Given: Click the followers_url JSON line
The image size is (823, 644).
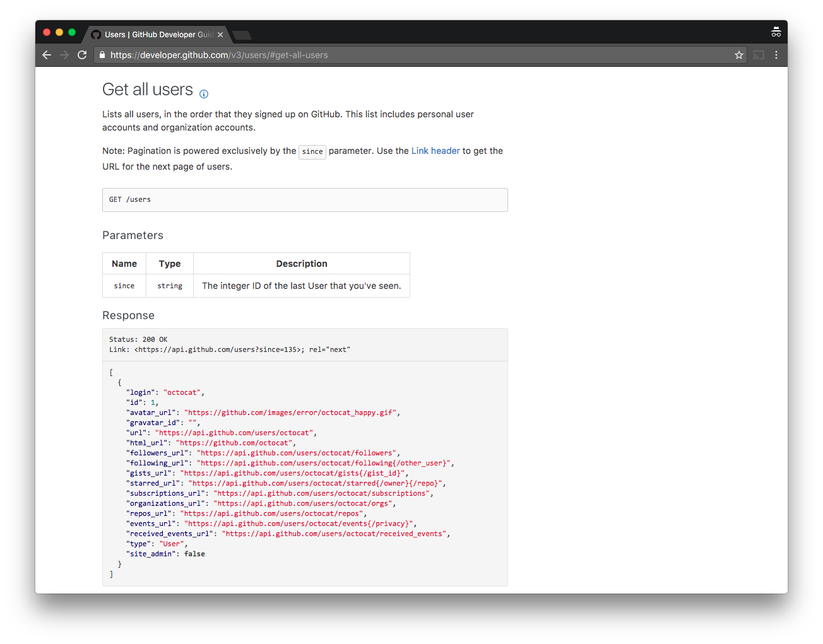Looking at the screenshot, I should pyautogui.click(x=263, y=453).
